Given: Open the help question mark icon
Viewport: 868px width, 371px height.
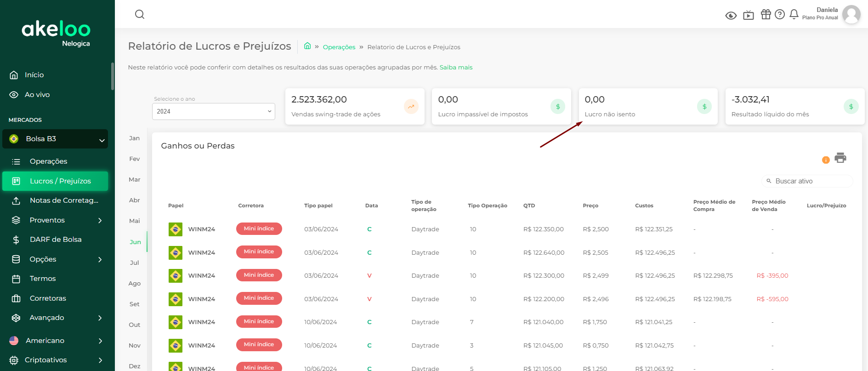Looking at the screenshot, I should (x=780, y=14).
